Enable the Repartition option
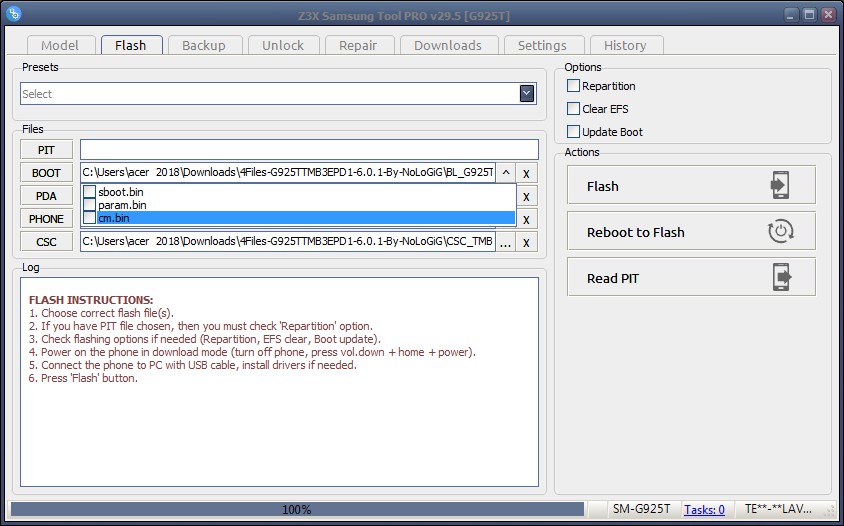844x526 pixels. tap(574, 86)
